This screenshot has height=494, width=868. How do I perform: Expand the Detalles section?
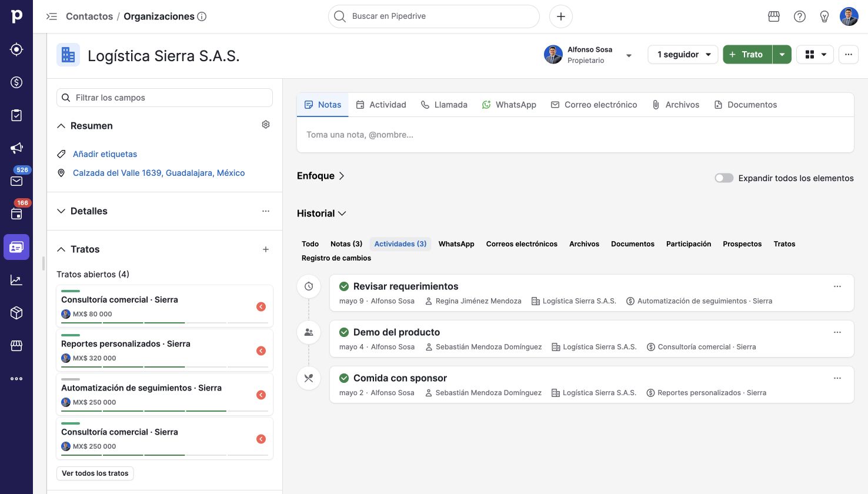[x=61, y=211]
